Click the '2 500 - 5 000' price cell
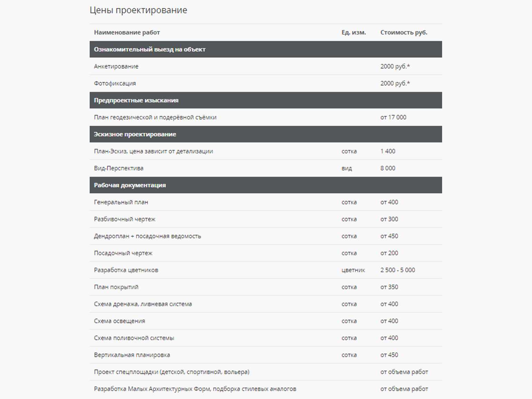 [x=398, y=270]
